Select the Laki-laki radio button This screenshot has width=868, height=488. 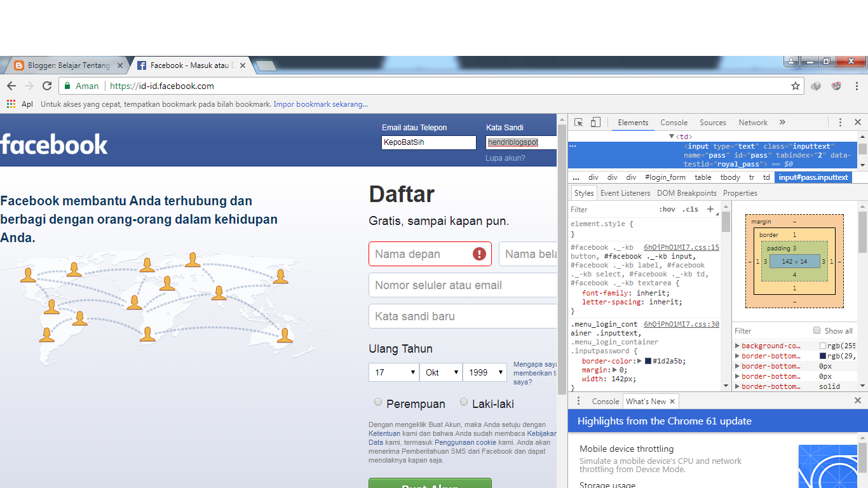(464, 402)
